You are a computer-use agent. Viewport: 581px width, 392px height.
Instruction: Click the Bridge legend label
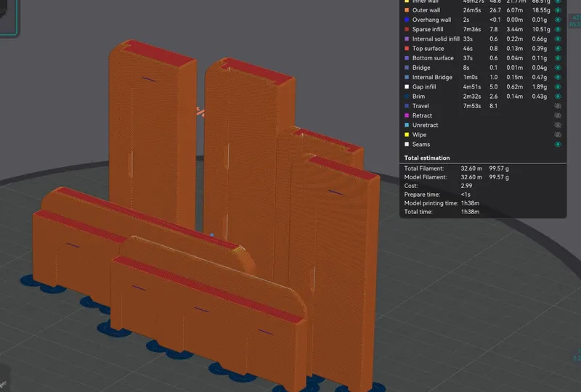(x=422, y=68)
